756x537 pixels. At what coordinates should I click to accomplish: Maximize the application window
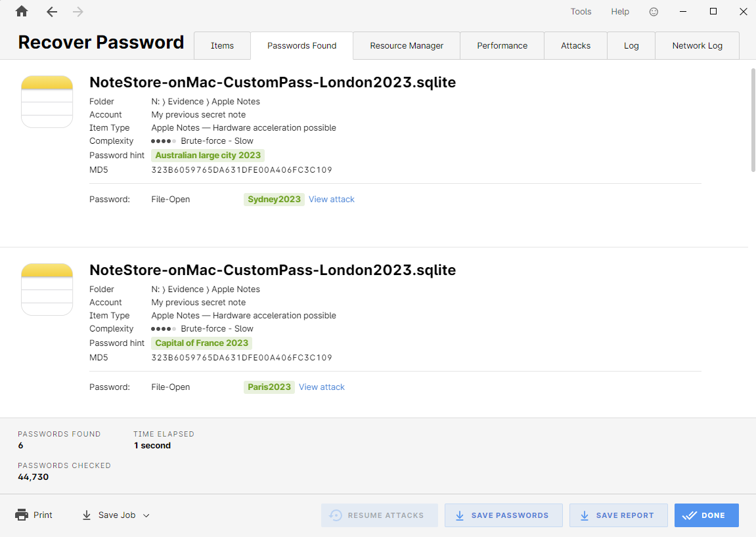tap(713, 12)
